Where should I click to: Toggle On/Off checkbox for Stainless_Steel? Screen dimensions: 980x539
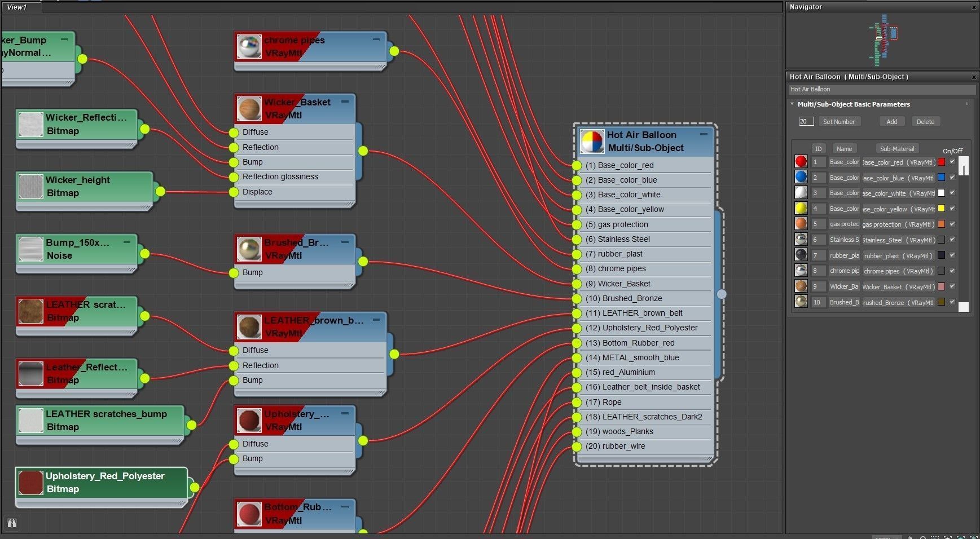[952, 240]
